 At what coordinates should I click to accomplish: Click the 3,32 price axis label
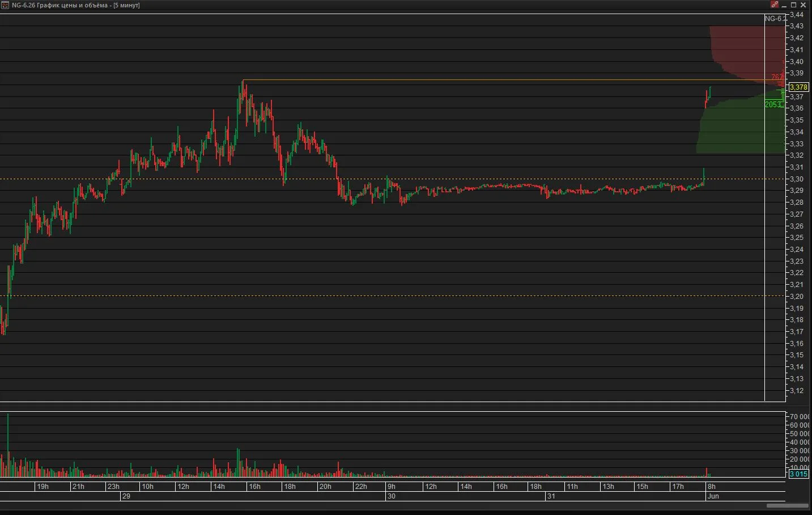(797, 155)
